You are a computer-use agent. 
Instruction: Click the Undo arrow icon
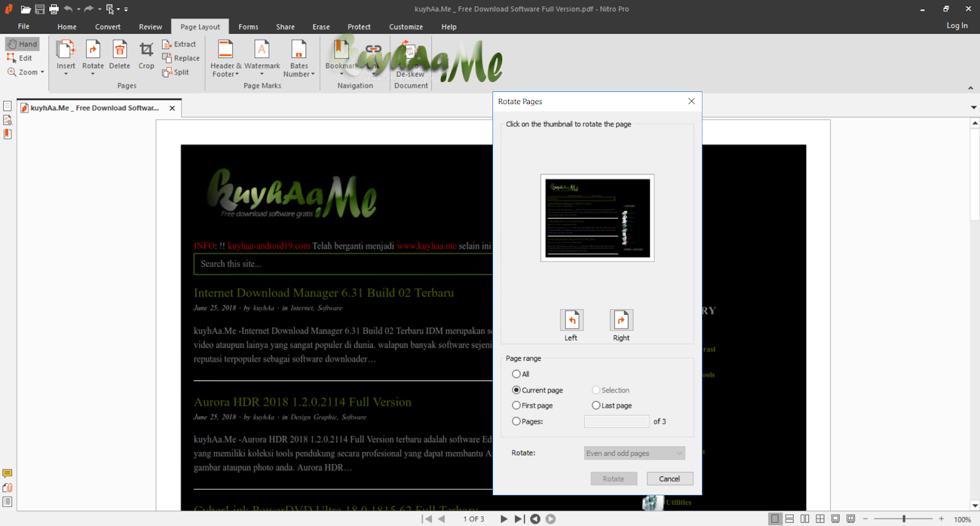pyautogui.click(x=68, y=9)
